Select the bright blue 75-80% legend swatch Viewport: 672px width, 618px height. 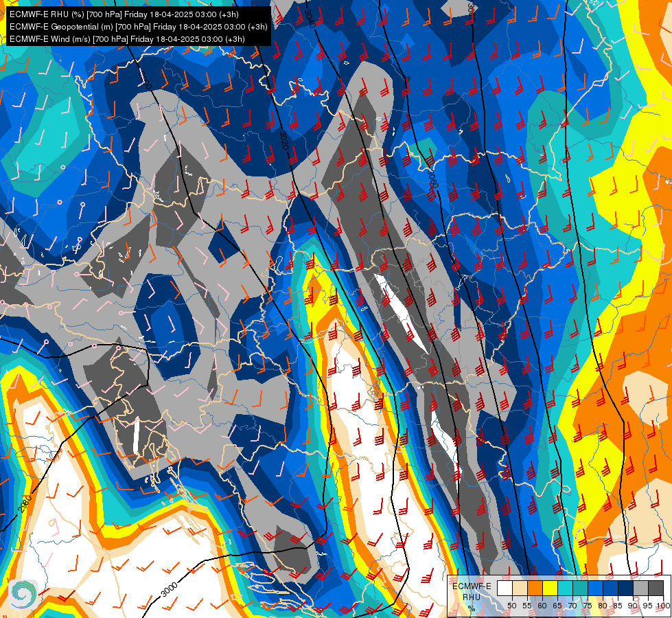[x=595, y=588]
